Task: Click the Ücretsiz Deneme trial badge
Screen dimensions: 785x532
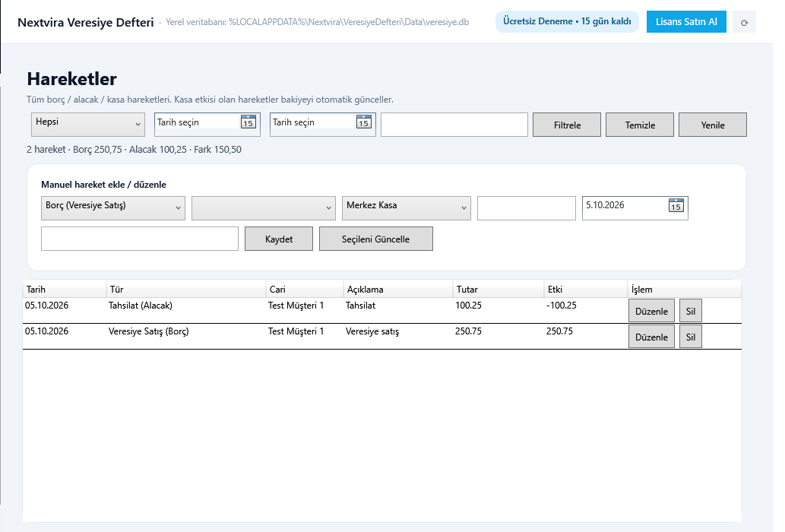Action: pyautogui.click(x=567, y=21)
